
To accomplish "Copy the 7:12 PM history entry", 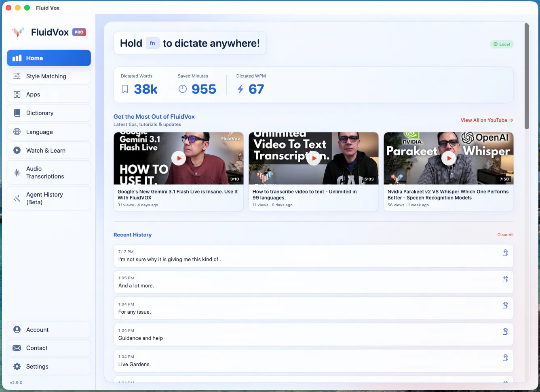I will pyautogui.click(x=505, y=253).
